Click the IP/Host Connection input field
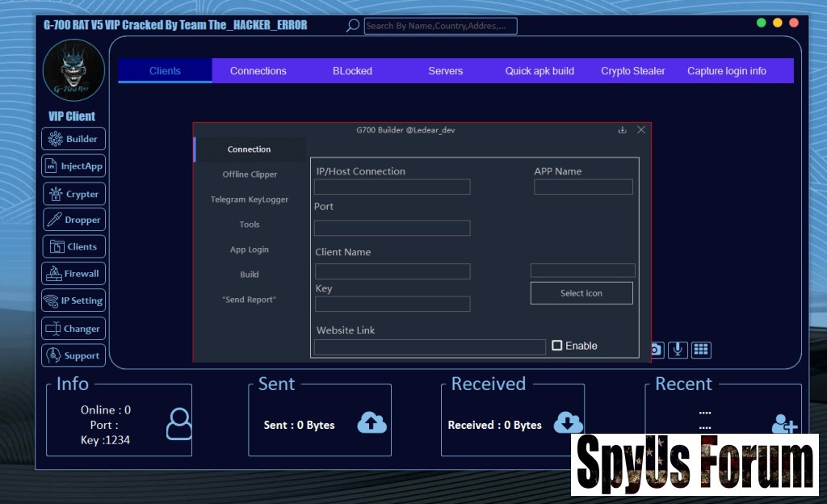The height and width of the screenshot is (504, 827). click(392, 187)
